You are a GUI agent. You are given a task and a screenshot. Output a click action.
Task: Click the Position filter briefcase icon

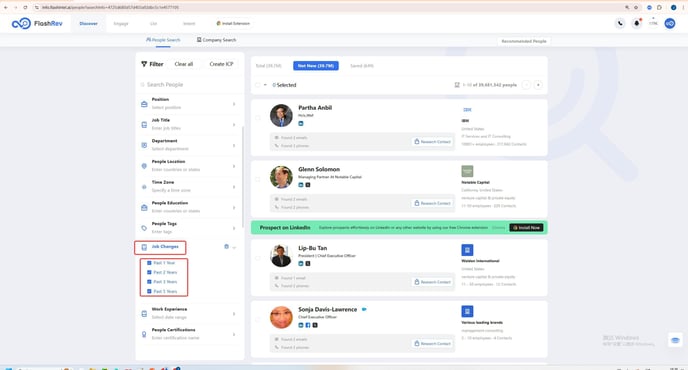point(144,104)
